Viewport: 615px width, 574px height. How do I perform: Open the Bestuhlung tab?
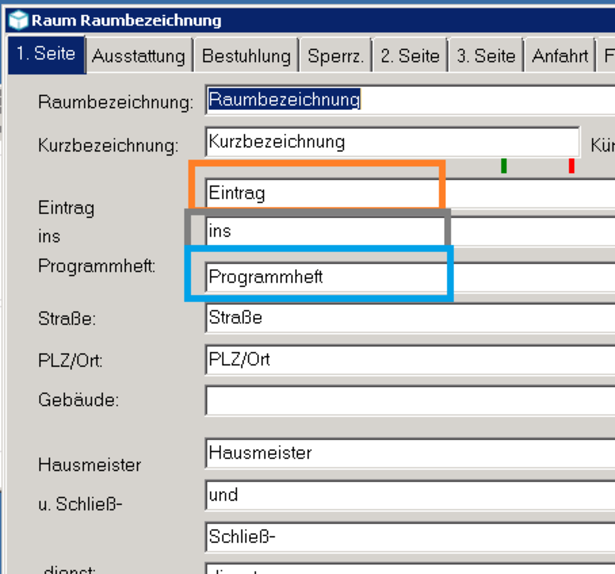[x=246, y=55]
